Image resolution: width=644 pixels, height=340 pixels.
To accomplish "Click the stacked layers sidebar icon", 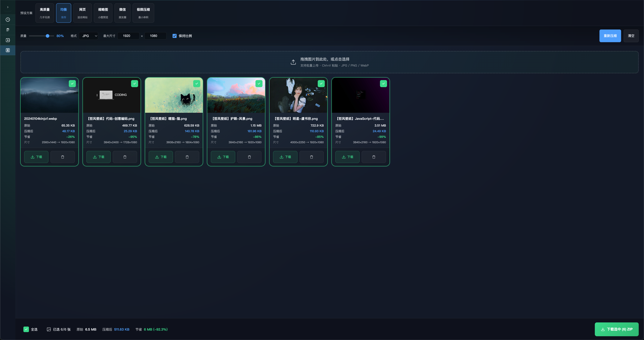I will pyautogui.click(x=8, y=30).
